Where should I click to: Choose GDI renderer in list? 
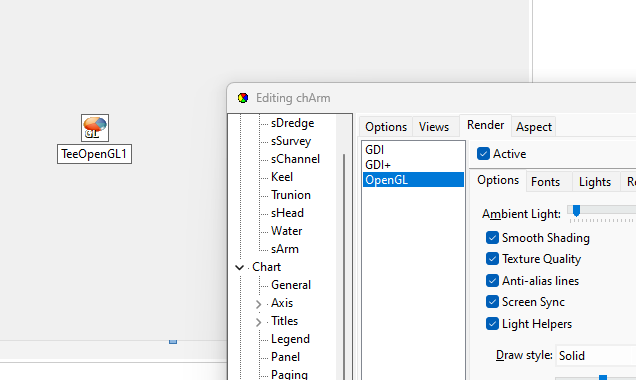pyautogui.click(x=413, y=150)
